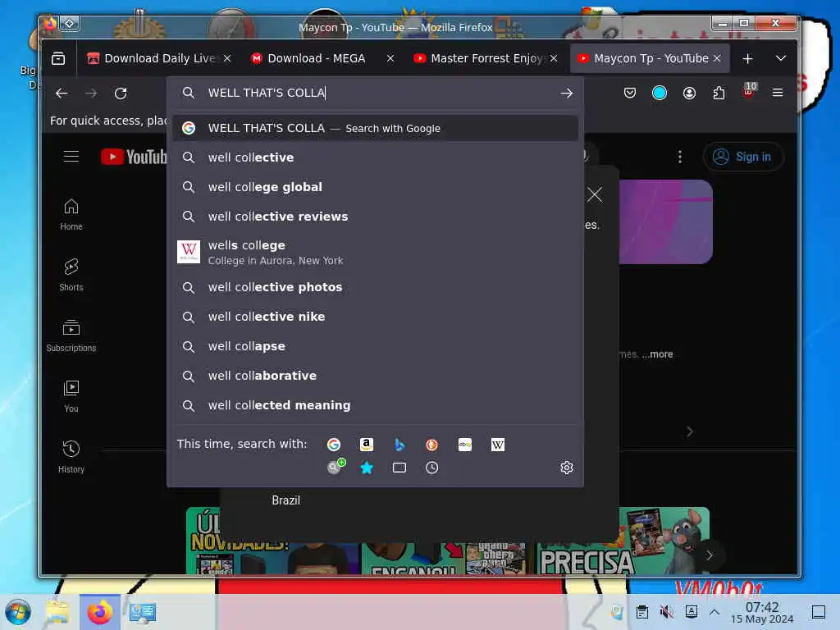Open History in YouTube sidebar
The height and width of the screenshot is (630, 840).
pyautogui.click(x=71, y=457)
